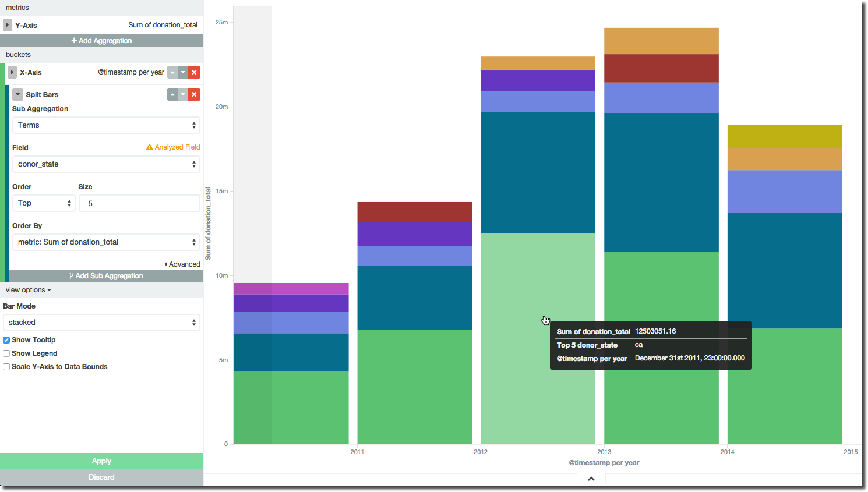Toggle the Advanced options link
The width and height of the screenshot is (868, 492).
coord(182,264)
